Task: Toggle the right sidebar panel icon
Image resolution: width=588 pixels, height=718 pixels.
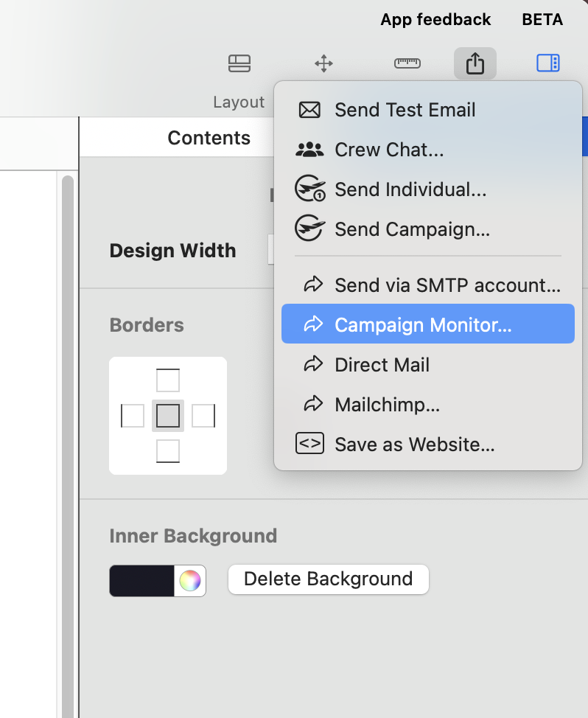Action: [547, 63]
